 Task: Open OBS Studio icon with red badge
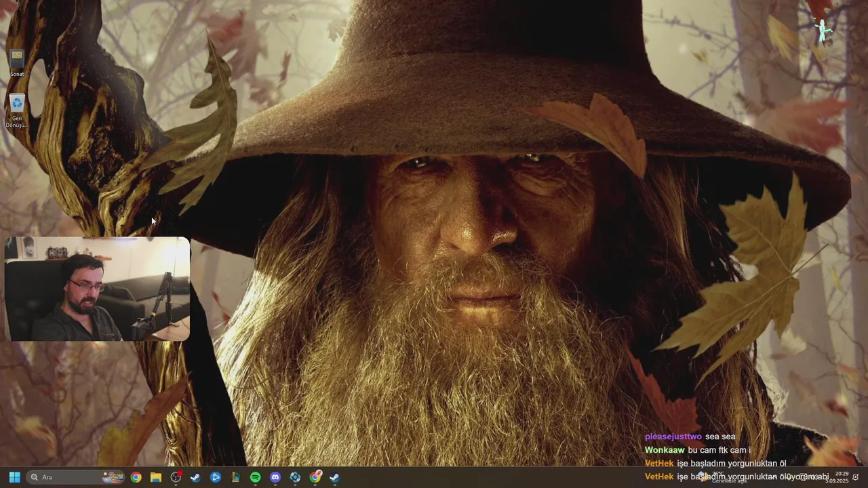click(176, 477)
